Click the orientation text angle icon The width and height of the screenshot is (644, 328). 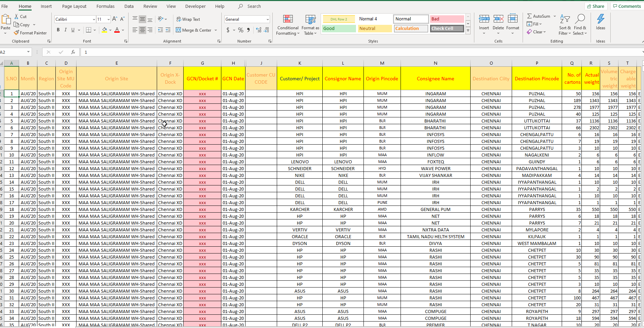click(160, 19)
